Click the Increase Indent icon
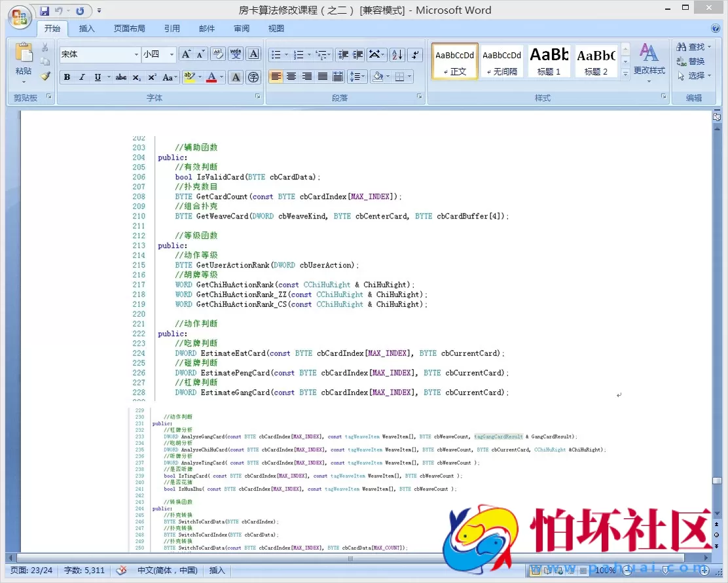The width and height of the screenshot is (728, 583). click(x=358, y=55)
